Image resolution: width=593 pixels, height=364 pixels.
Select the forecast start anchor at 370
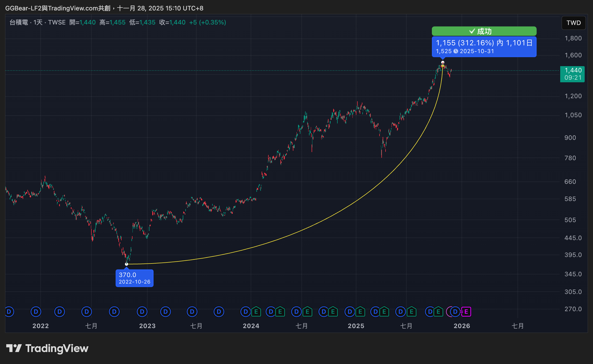pyautogui.click(x=127, y=264)
